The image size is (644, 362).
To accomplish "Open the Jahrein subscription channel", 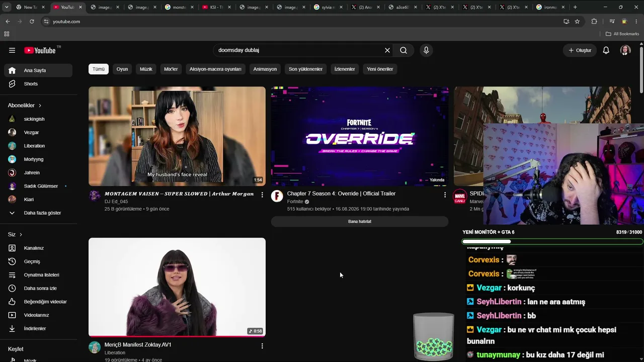I will tap(38, 172).
